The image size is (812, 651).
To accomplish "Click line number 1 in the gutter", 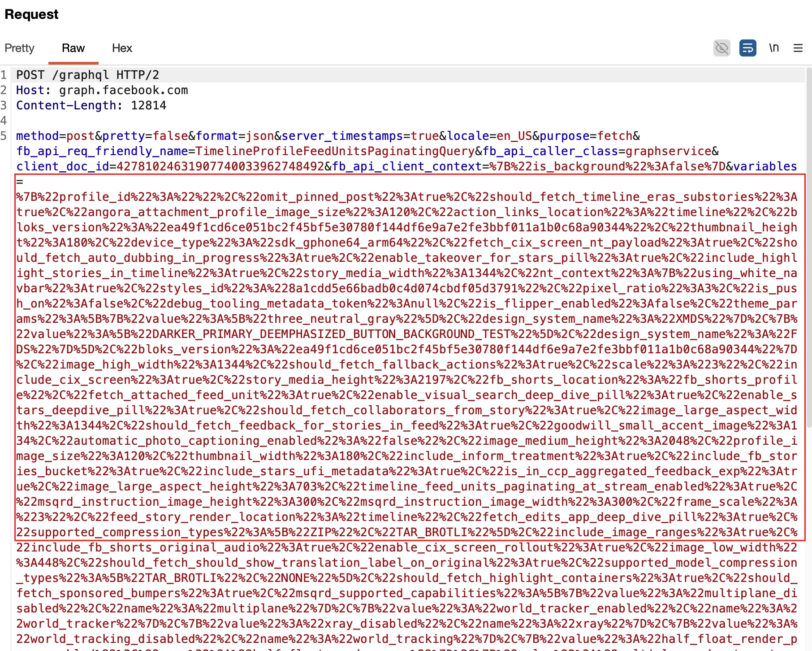I will pyautogui.click(x=4, y=75).
